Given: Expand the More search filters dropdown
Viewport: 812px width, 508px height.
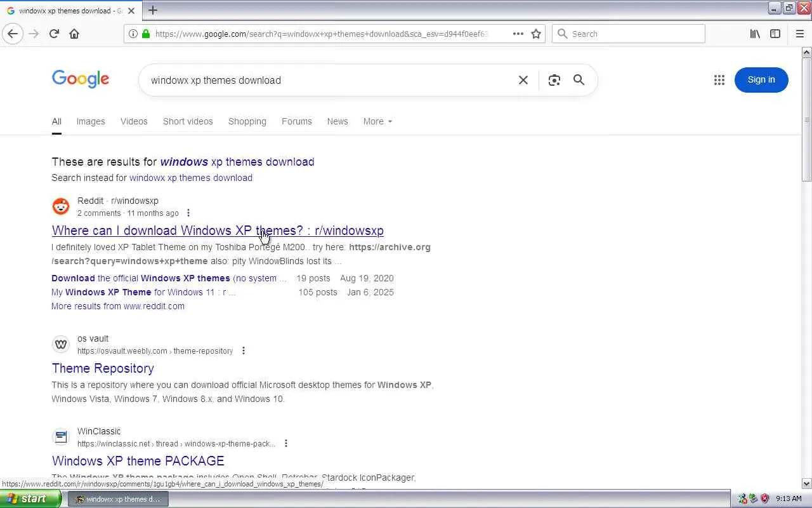Looking at the screenshot, I should coord(377,121).
